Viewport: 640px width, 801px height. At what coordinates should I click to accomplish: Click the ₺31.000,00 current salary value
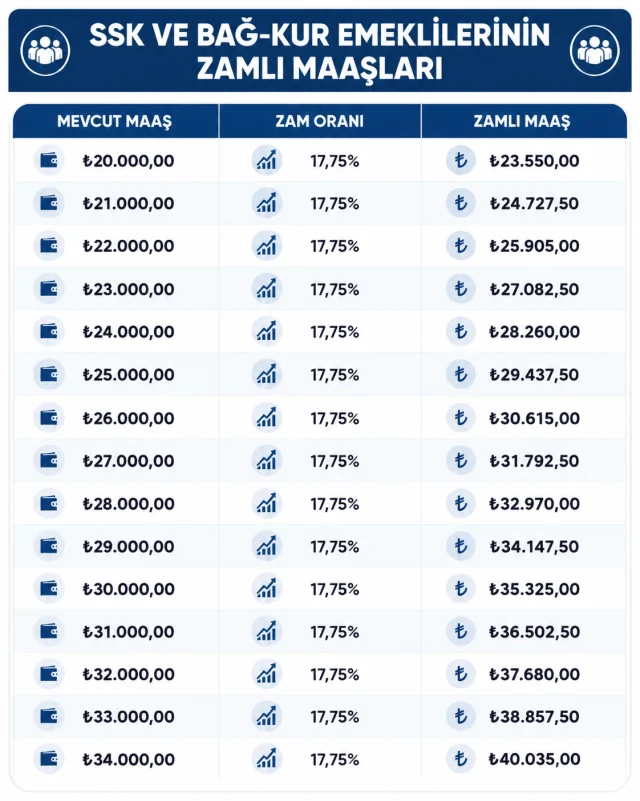point(129,632)
